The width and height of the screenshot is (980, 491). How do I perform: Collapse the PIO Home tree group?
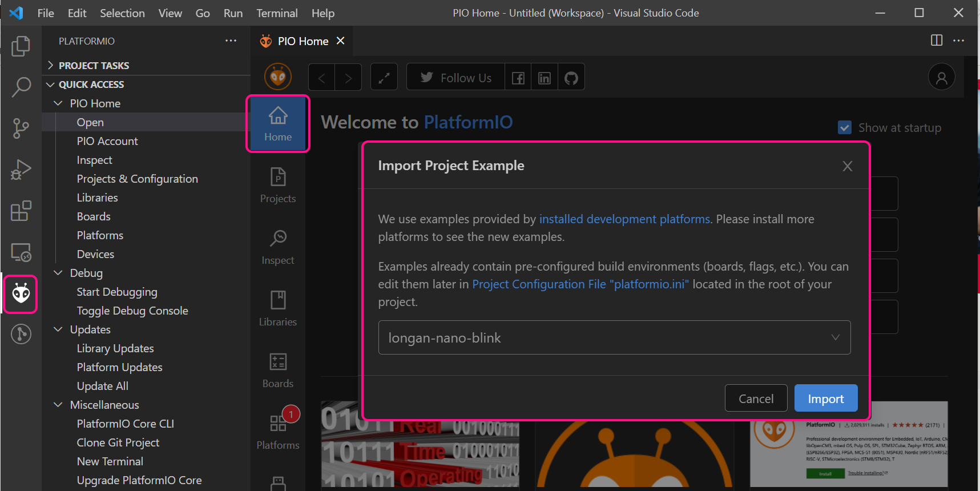(58, 103)
